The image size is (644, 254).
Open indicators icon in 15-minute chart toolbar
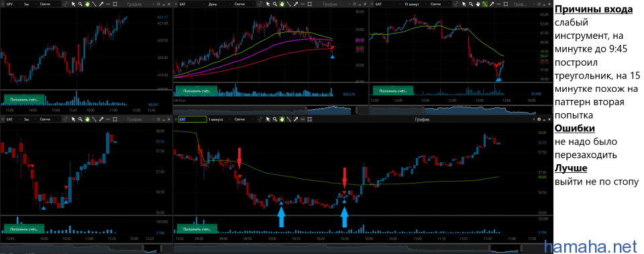click(456, 4)
